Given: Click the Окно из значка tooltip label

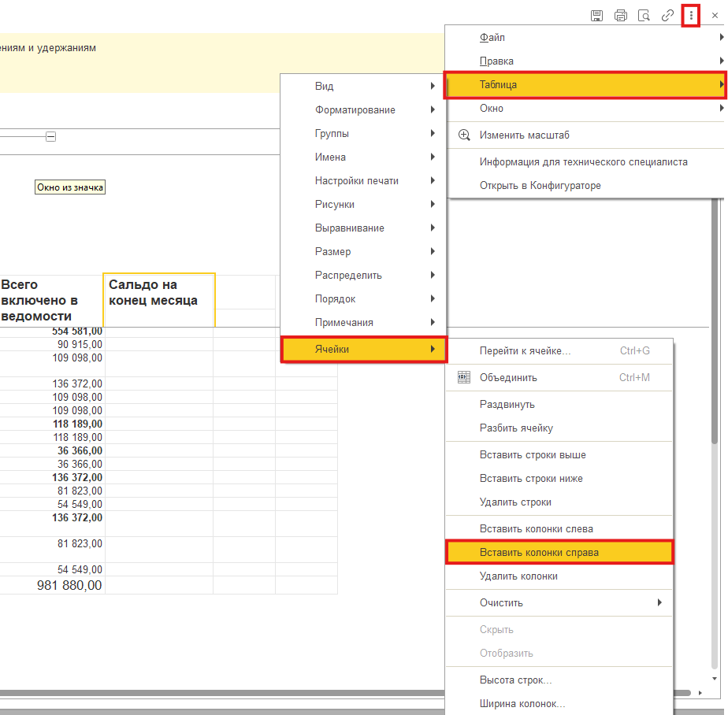Looking at the screenshot, I should tap(70, 187).
